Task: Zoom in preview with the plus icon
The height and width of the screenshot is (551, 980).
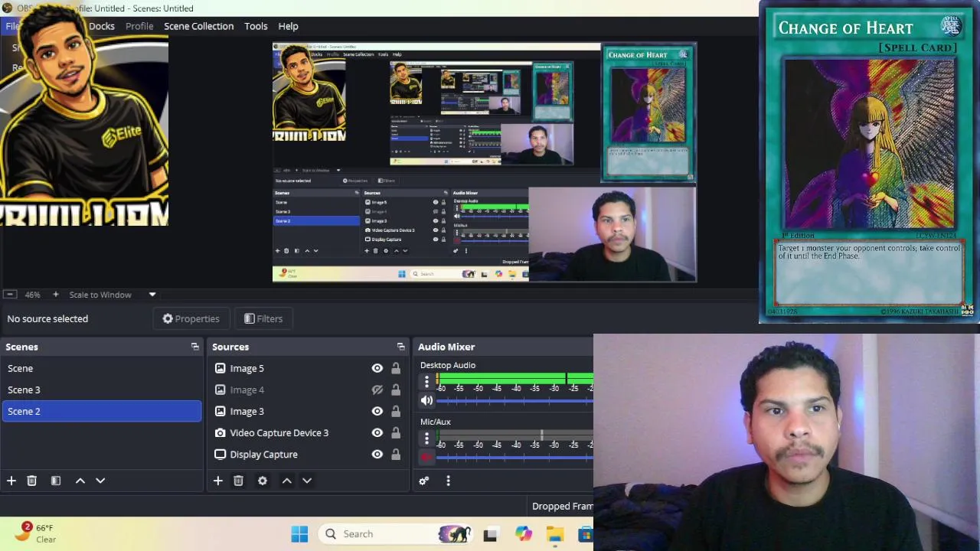Action: point(55,295)
